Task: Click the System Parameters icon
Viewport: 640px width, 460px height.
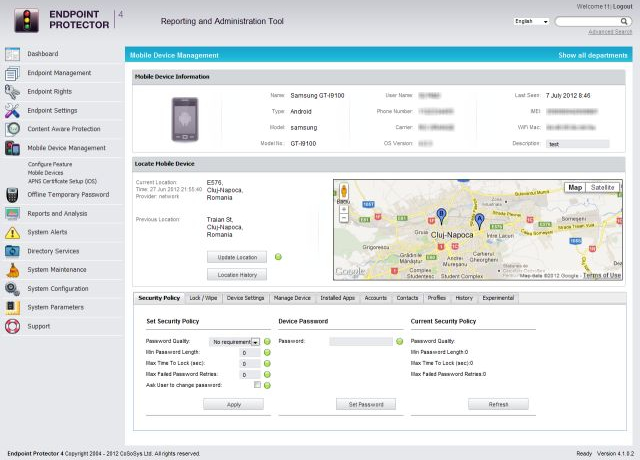Action: [12, 307]
